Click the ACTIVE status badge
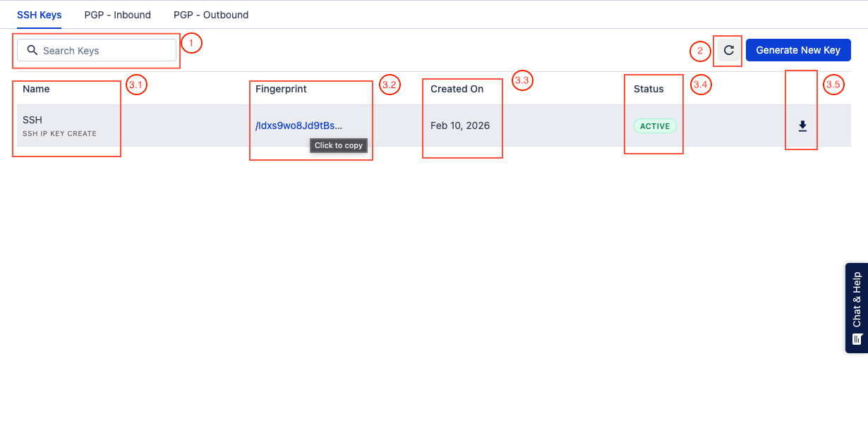This screenshot has height=423, width=868. click(x=655, y=126)
